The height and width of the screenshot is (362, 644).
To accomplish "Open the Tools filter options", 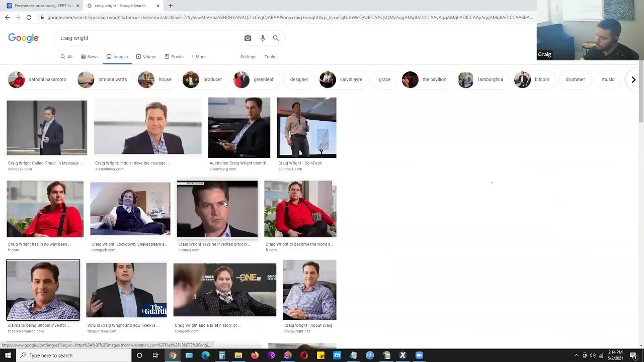I will tap(270, 57).
